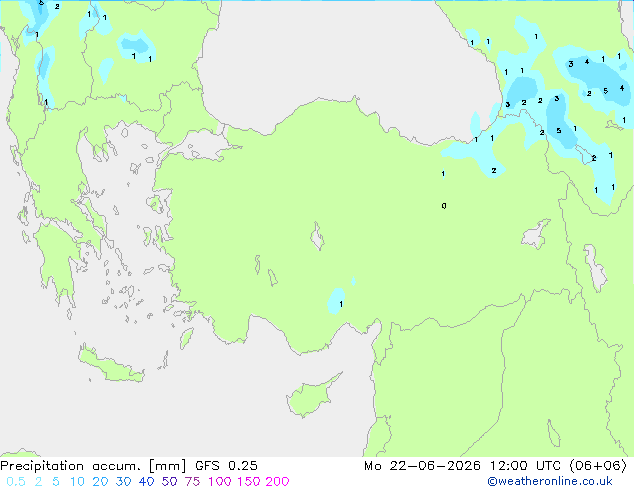This screenshot has height=490, width=634.
Task: Click the '0' precipitation value on map
Action: pyautogui.click(x=444, y=206)
